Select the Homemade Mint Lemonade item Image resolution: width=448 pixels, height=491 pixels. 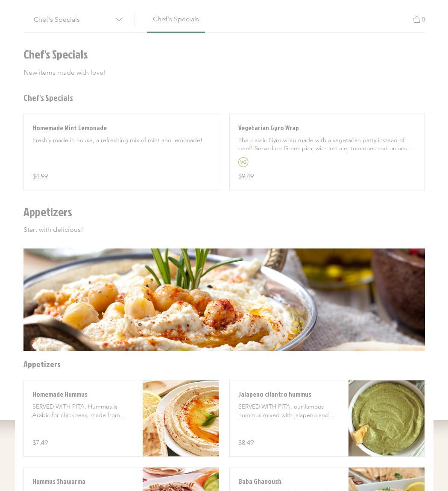(121, 152)
